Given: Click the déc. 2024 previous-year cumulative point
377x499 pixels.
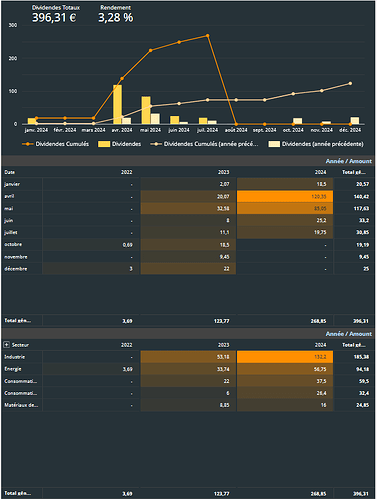Looking at the screenshot, I should coord(350,83).
